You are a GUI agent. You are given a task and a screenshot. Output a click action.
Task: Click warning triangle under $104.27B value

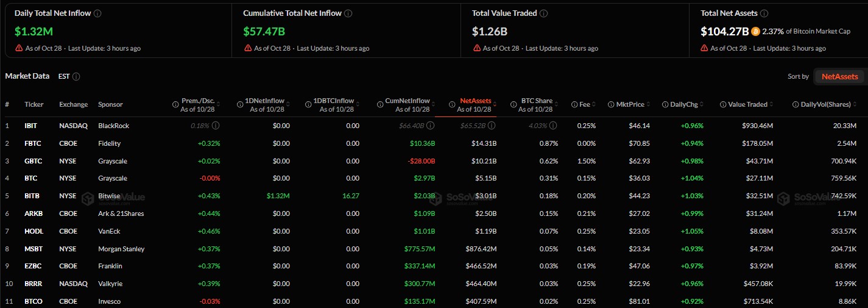(x=705, y=48)
